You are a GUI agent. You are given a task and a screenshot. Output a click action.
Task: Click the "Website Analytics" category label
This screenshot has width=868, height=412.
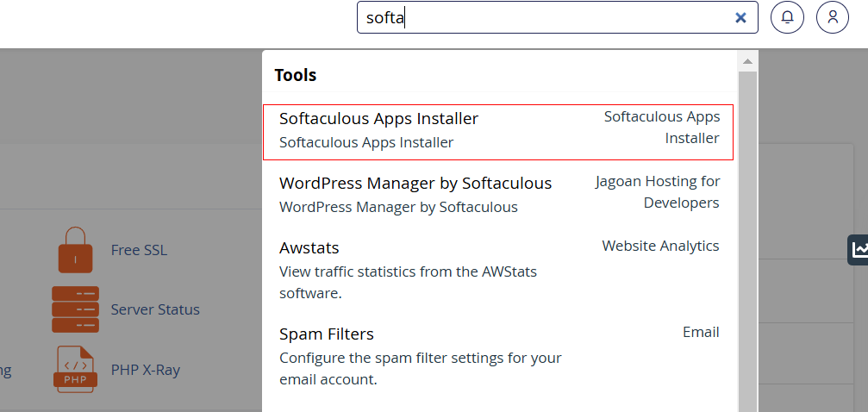pos(660,246)
